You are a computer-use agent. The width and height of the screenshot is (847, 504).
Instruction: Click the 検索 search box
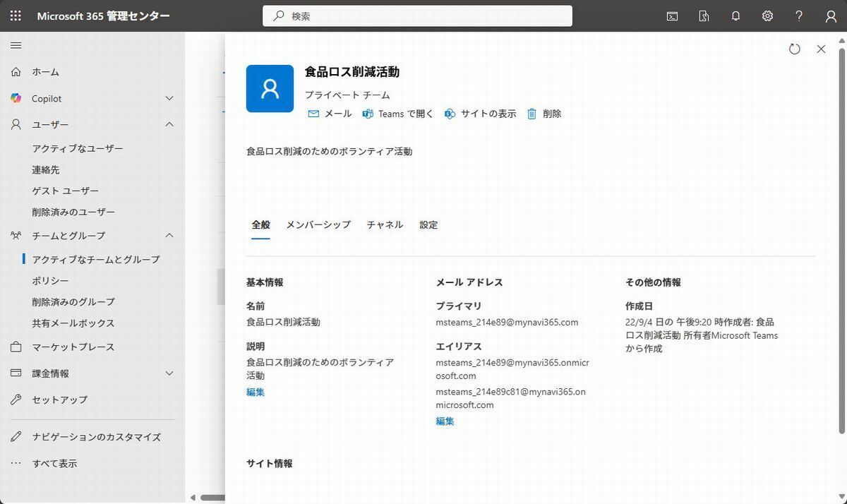[417, 16]
